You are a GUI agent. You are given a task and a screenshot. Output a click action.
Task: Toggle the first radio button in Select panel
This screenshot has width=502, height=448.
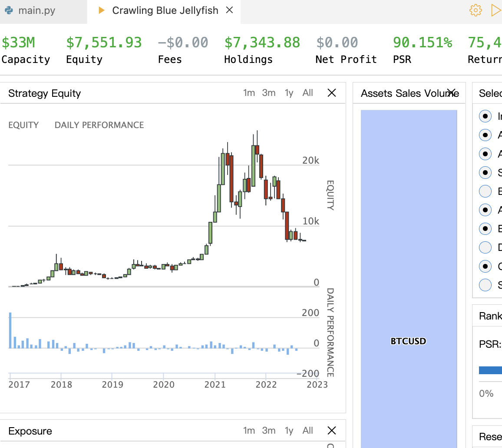[x=485, y=116]
